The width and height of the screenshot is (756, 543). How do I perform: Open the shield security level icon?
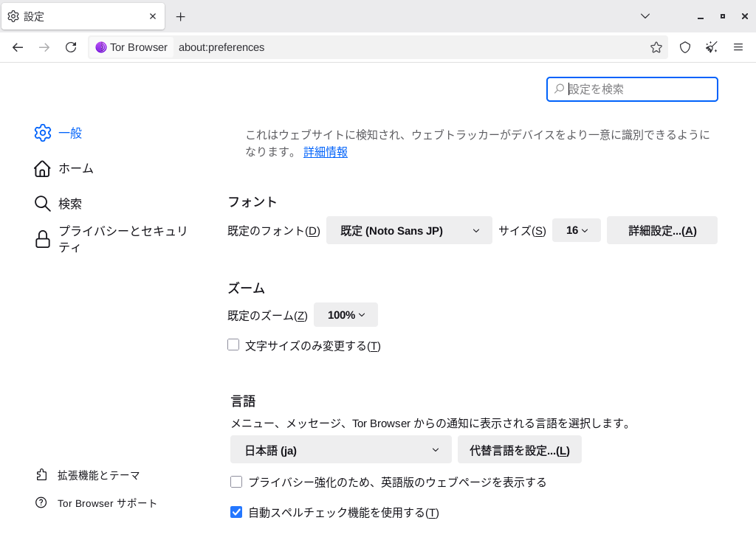coord(685,47)
